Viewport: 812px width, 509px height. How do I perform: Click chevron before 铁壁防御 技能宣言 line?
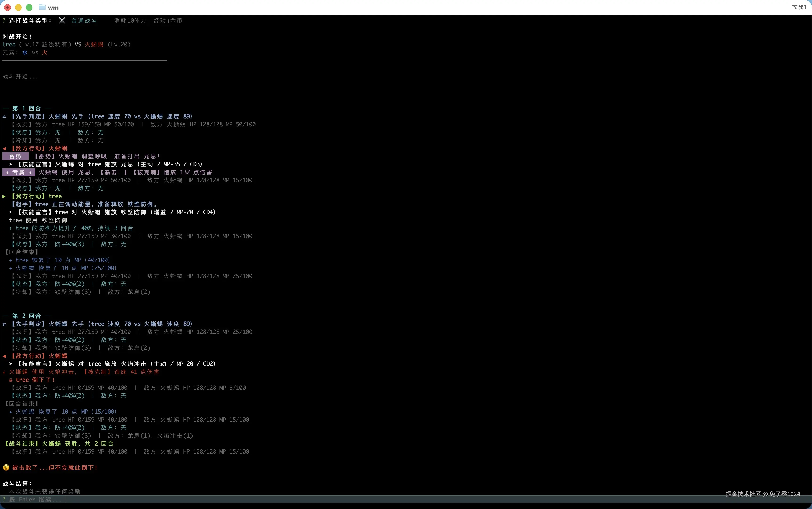[x=11, y=212]
